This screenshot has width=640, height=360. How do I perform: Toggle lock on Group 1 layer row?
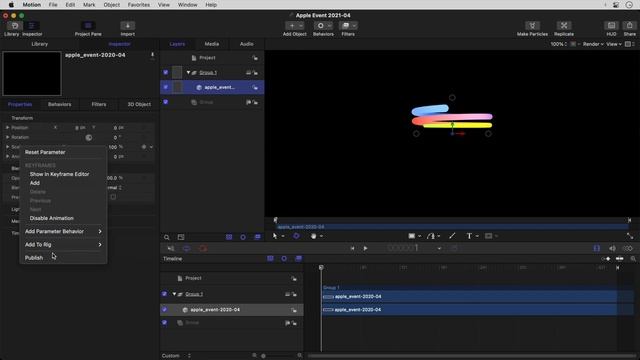pyautogui.click(x=255, y=73)
